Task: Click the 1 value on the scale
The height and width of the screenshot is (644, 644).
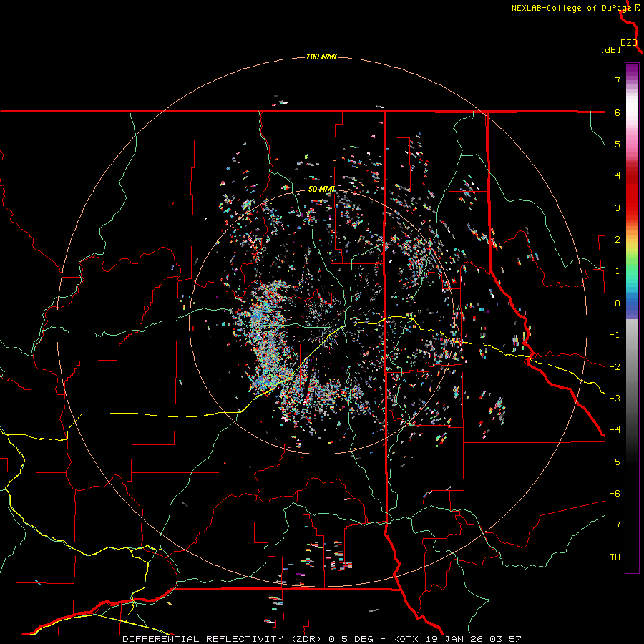Action: point(618,271)
